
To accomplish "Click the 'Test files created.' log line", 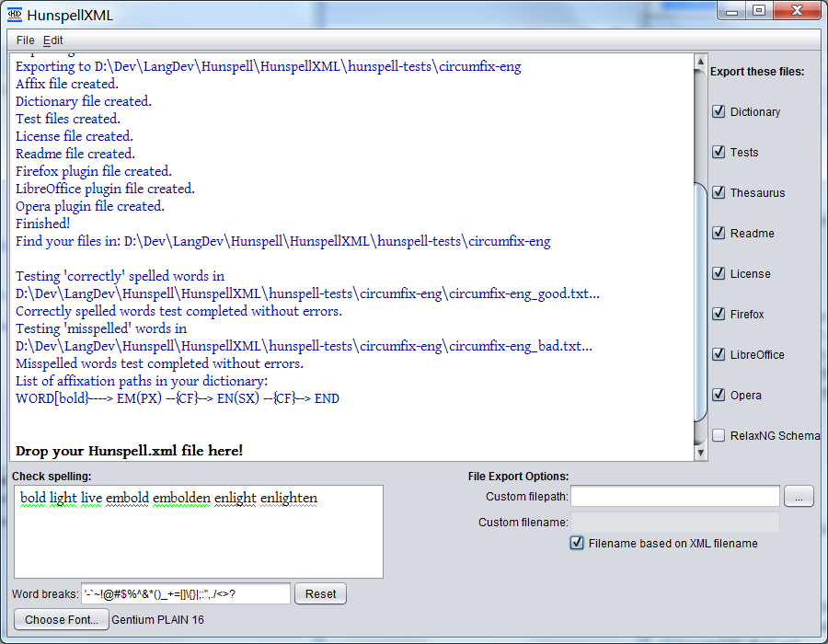I will click(x=67, y=119).
